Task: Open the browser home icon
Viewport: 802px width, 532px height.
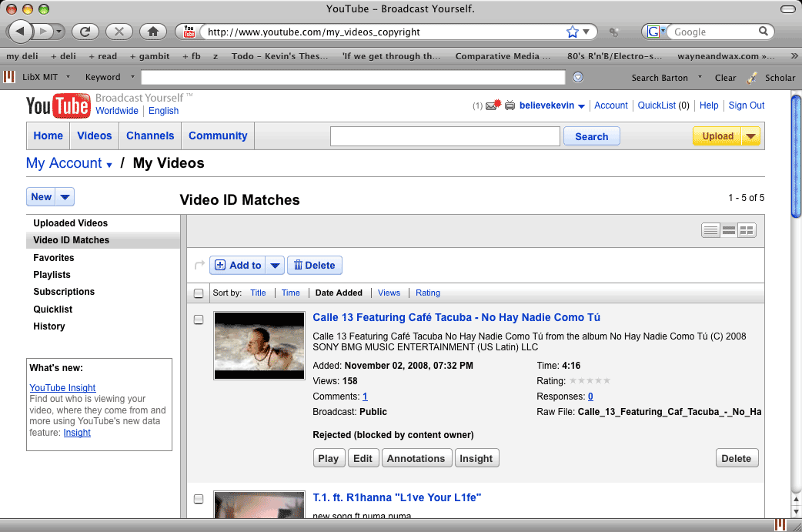Action: pyautogui.click(x=153, y=32)
